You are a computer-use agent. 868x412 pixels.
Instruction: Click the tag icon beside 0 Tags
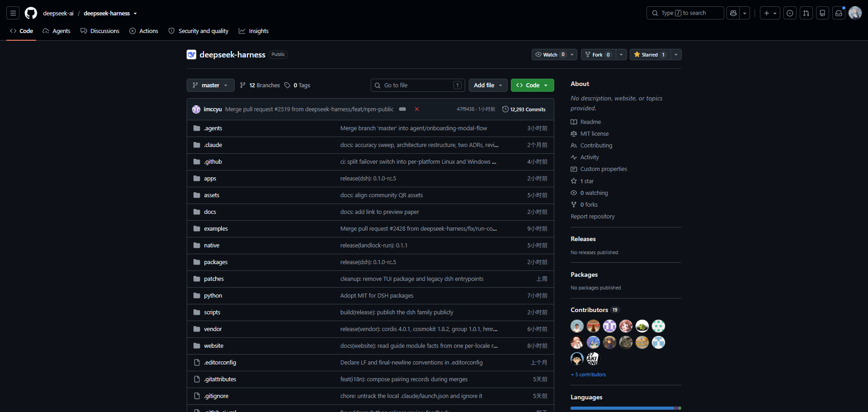click(x=288, y=85)
